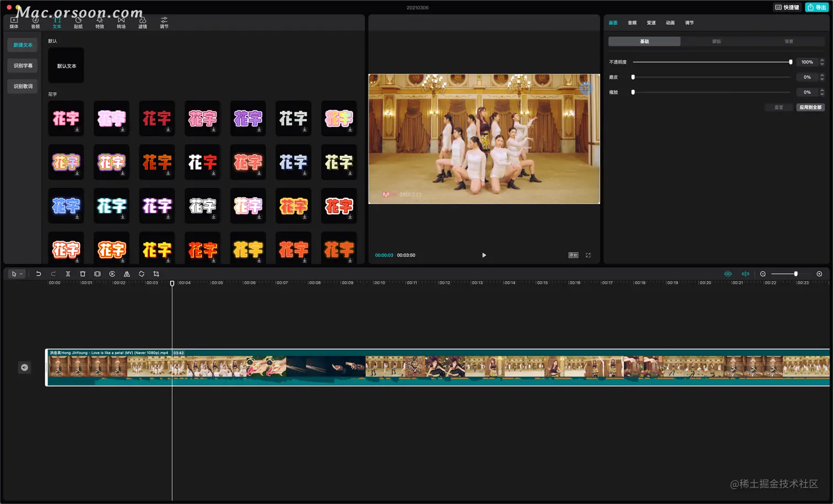
Task: Enter fullscreen preview mode
Action: pos(588,255)
